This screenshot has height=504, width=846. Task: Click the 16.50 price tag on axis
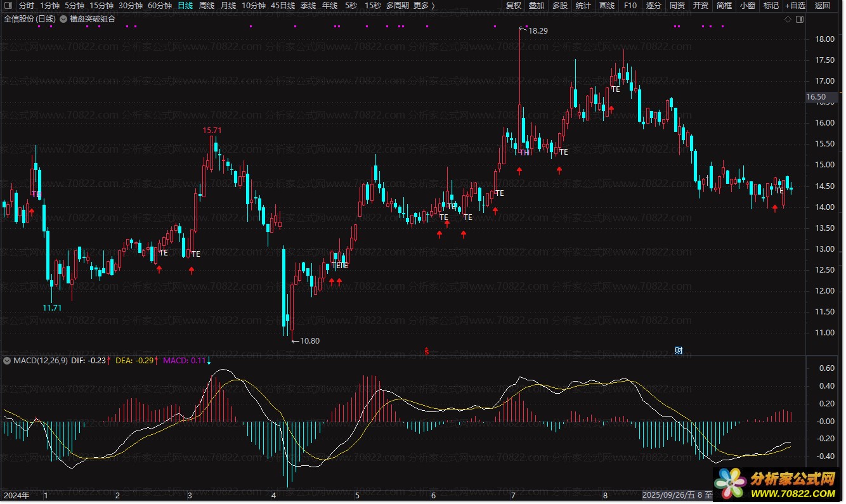(x=816, y=97)
